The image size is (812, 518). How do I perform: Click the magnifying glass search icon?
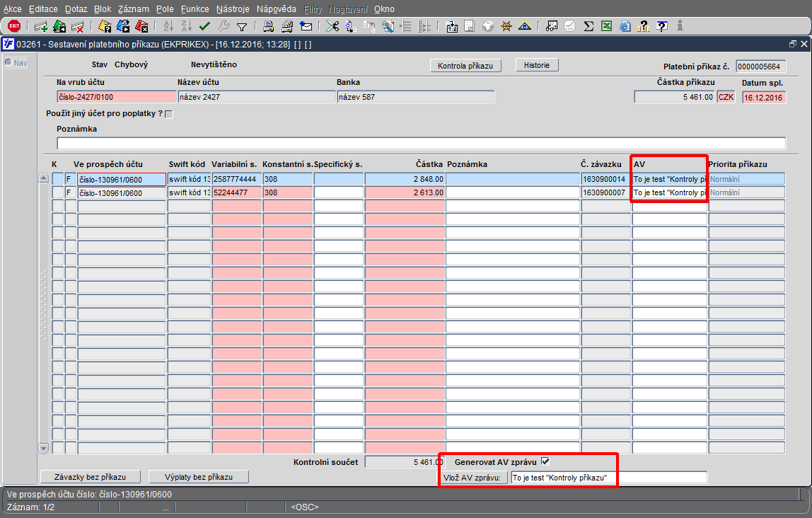coord(388,26)
